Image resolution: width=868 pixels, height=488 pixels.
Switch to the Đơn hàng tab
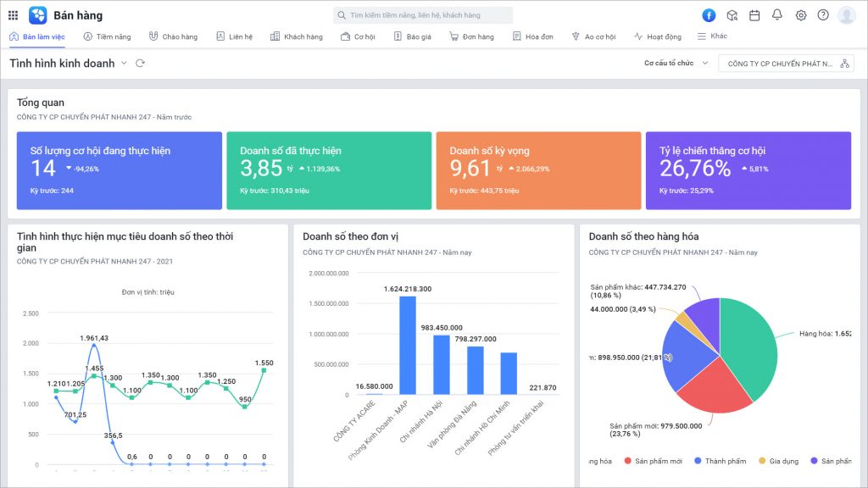point(471,36)
